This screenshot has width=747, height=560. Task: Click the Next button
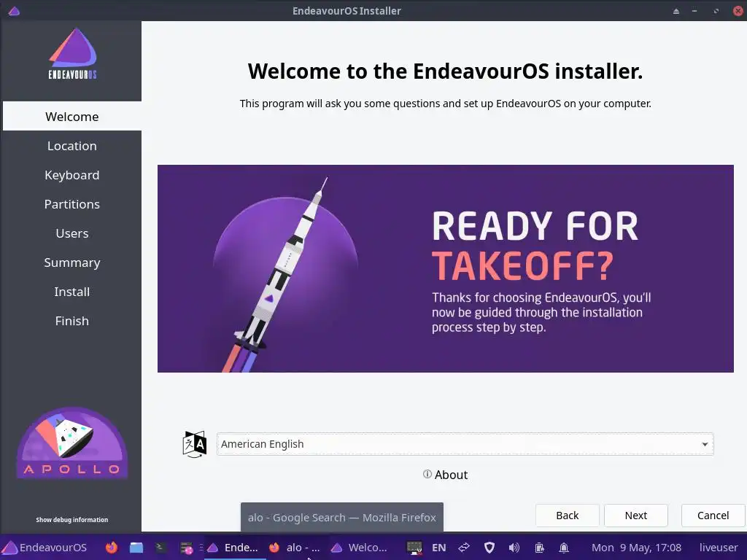pos(636,516)
